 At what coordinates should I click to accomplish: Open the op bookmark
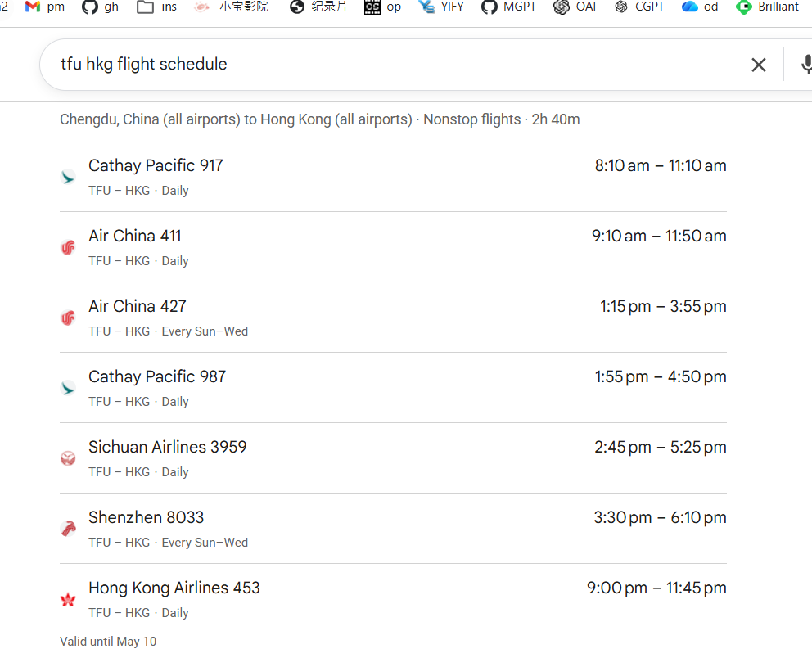click(x=382, y=7)
